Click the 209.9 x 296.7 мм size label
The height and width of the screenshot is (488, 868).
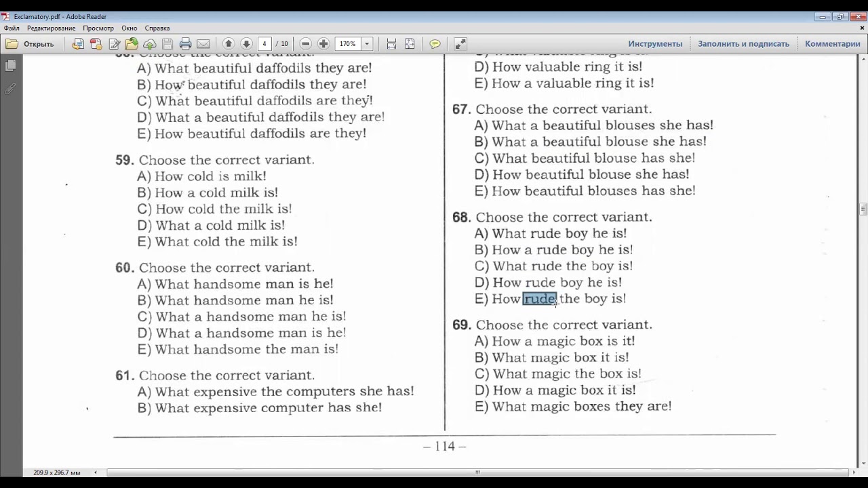tap(56, 472)
